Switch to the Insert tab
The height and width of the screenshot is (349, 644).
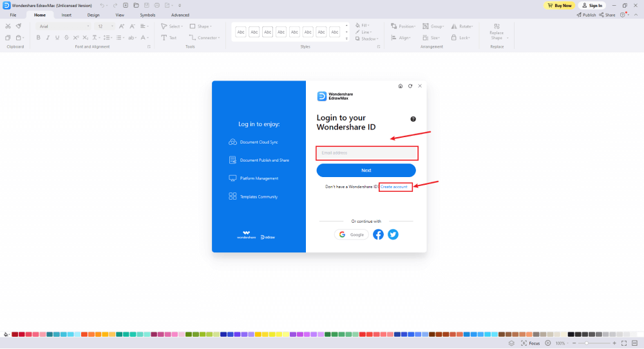click(x=66, y=15)
